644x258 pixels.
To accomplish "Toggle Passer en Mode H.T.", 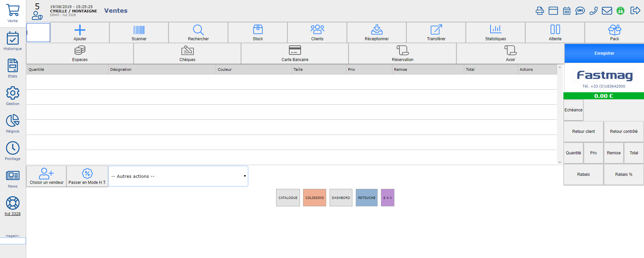I will 87,176.
